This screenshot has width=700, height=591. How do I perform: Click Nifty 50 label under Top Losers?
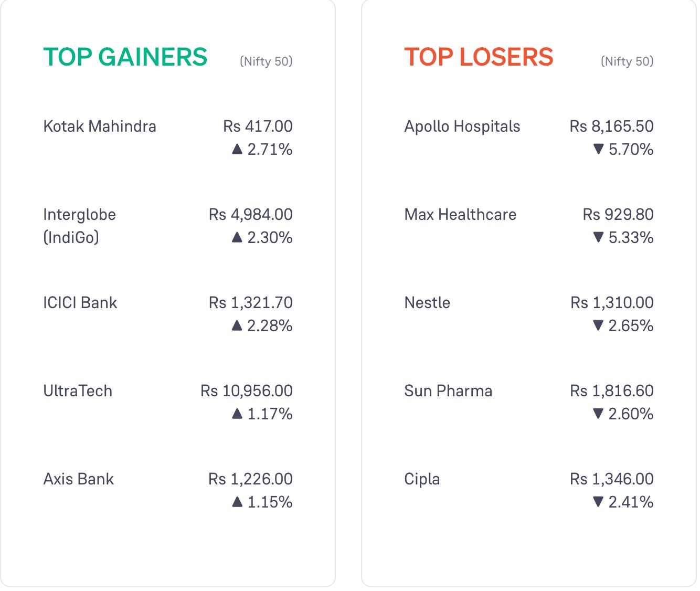pos(627,61)
